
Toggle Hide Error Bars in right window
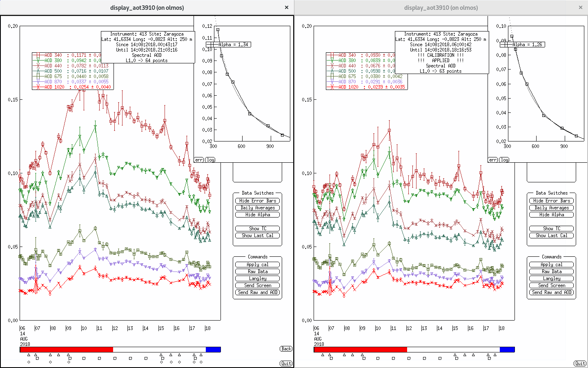[x=552, y=201]
